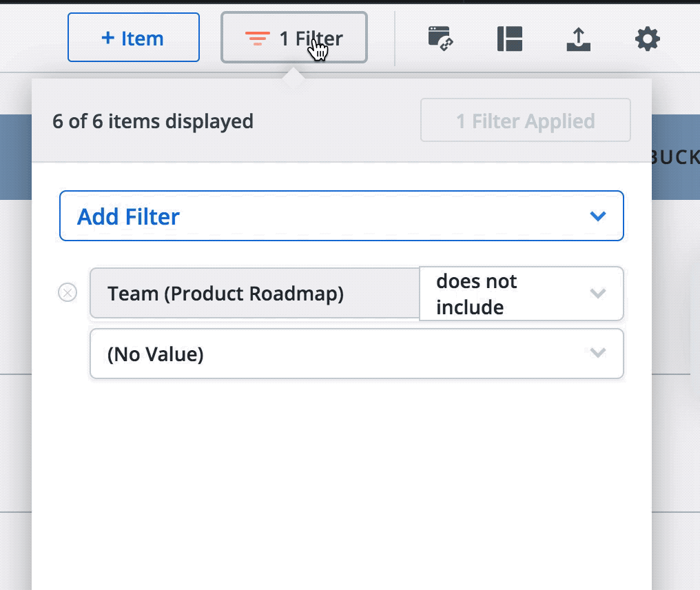
Task: Click the Team (Product Roadmap) filter field
Action: (x=254, y=293)
